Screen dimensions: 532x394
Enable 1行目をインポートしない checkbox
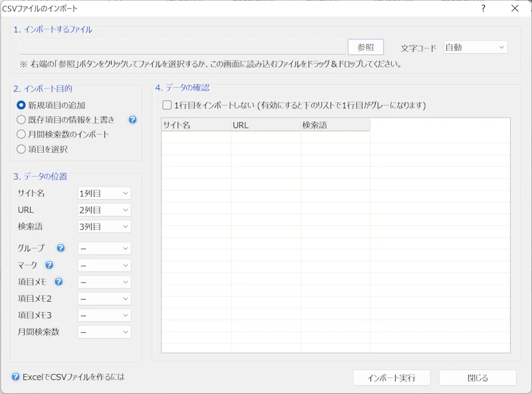167,105
